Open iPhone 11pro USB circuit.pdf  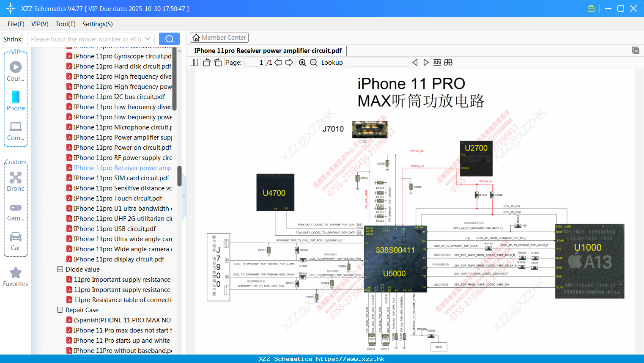pyautogui.click(x=111, y=228)
